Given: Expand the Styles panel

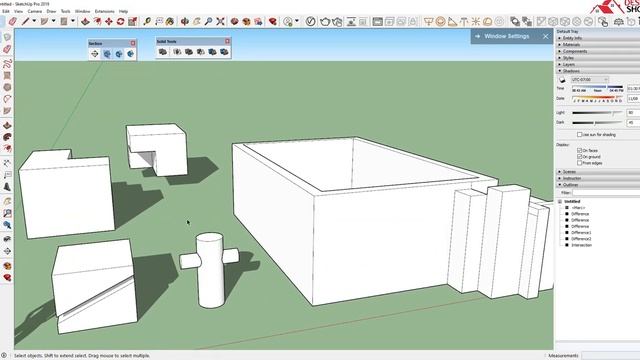Looking at the screenshot, I should pos(598,58).
